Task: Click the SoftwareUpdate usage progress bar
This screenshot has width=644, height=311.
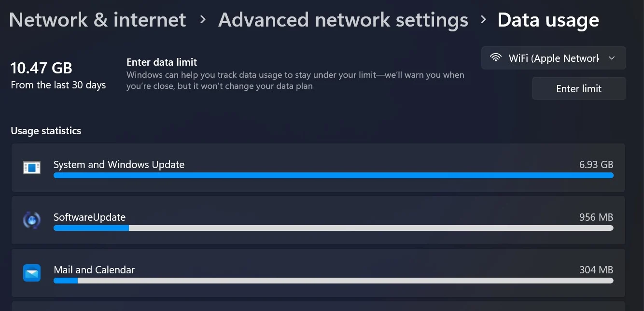Action: pyautogui.click(x=334, y=228)
